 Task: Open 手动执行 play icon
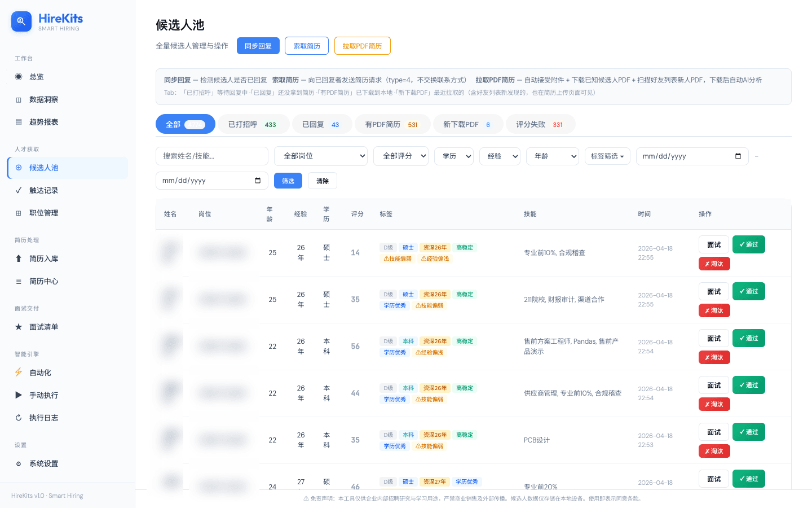[x=19, y=395]
